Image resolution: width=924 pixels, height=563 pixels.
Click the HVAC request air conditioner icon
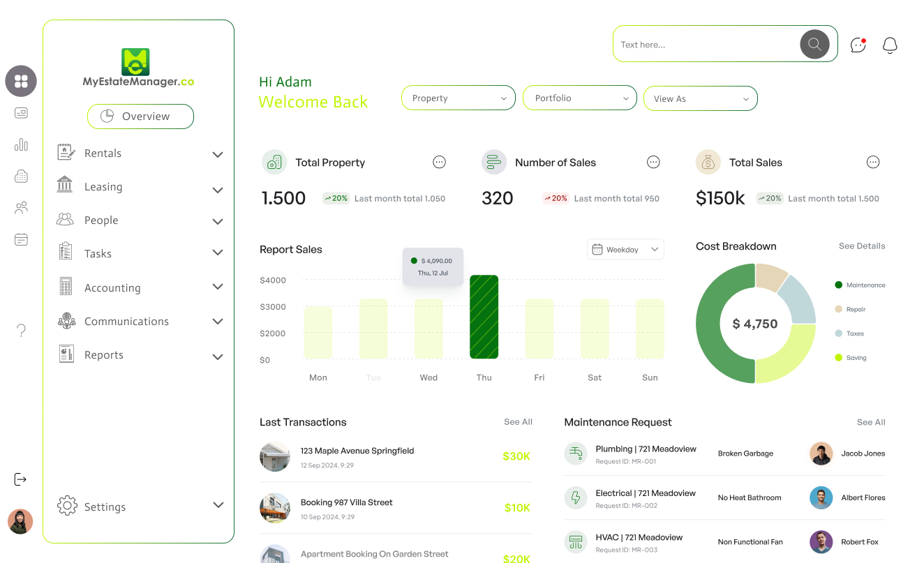[x=576, y=542]
